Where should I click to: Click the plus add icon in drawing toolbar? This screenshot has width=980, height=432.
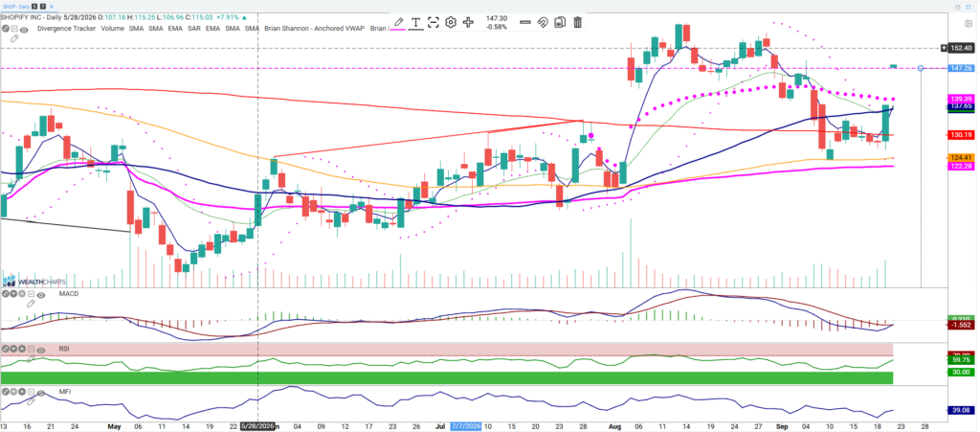(468, 22)
